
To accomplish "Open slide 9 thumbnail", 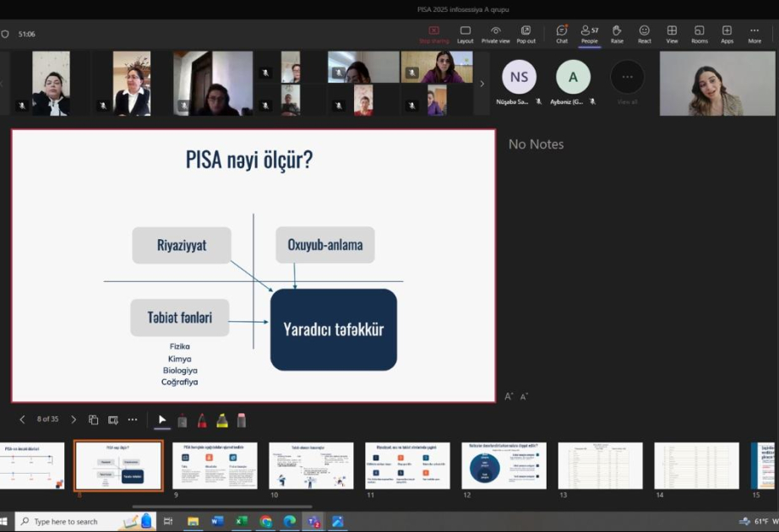I will pyautogui.click(x=215, y=465).
